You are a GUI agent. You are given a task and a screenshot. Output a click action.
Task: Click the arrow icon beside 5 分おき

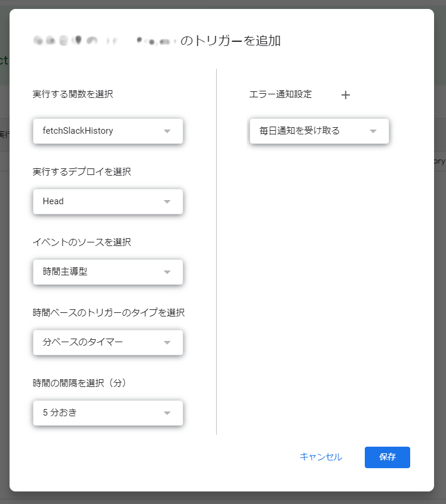(167, 413)
